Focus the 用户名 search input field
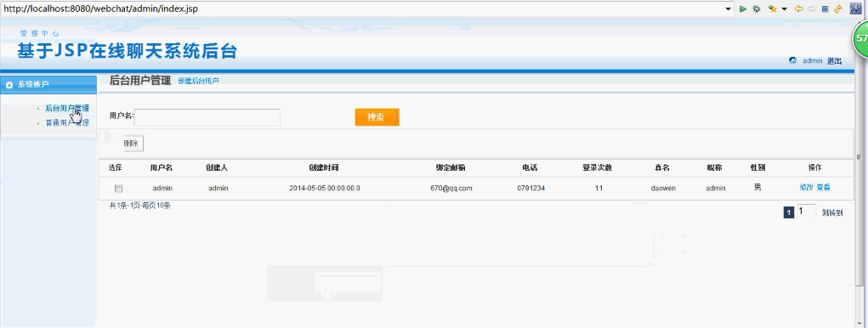868x328 pixels. click(207, 117)
